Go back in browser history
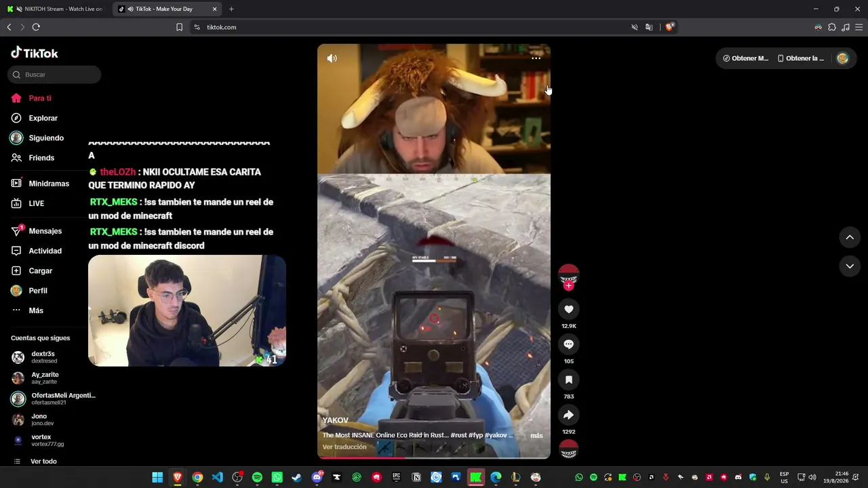Image resolution: width=868 pixels, height=488 pixels. click(9, 27)
